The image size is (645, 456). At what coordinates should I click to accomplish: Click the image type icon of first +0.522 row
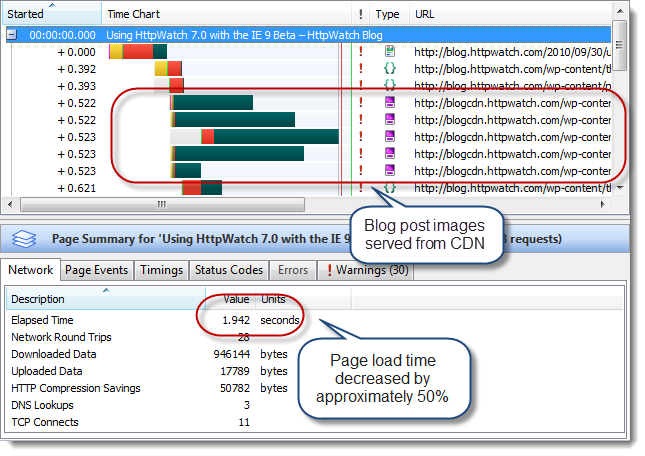pyautogui.click(x=390, y=103)
